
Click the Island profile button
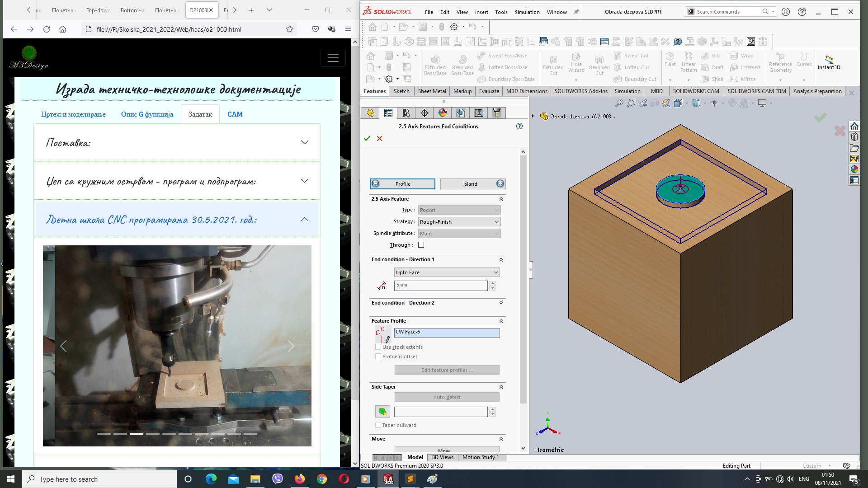coord(471,183)
